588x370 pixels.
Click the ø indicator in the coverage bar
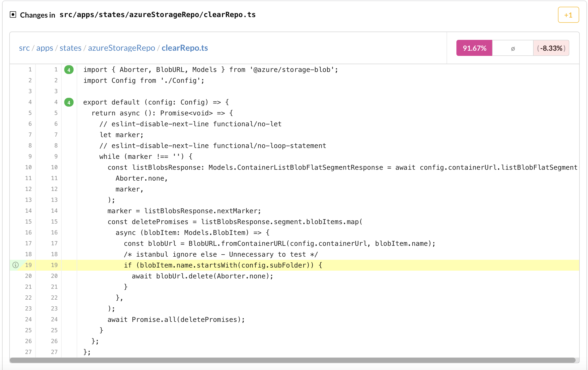513,48
